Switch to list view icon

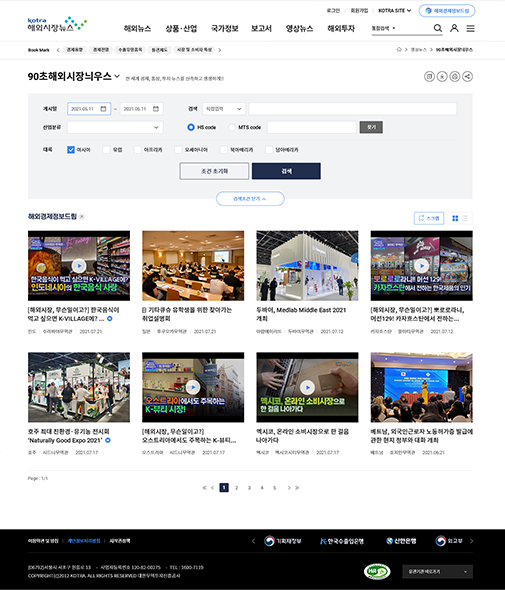click(465, 218)
